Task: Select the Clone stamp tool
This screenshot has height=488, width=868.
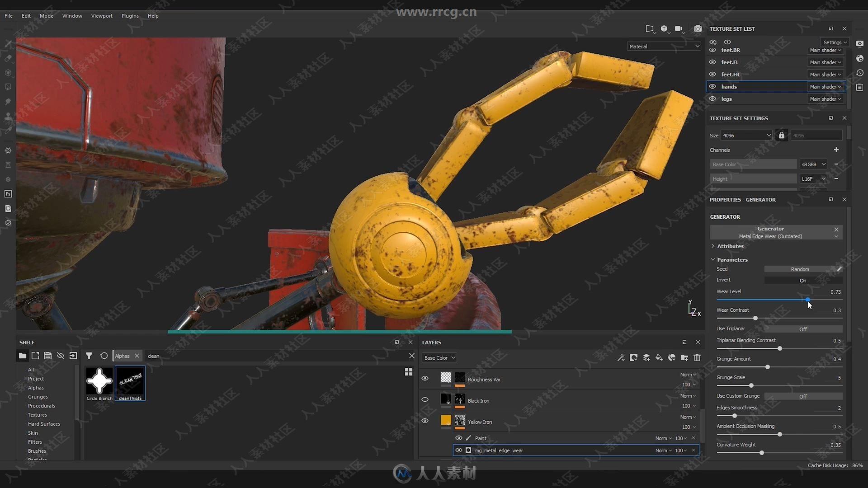Action: 8,116
